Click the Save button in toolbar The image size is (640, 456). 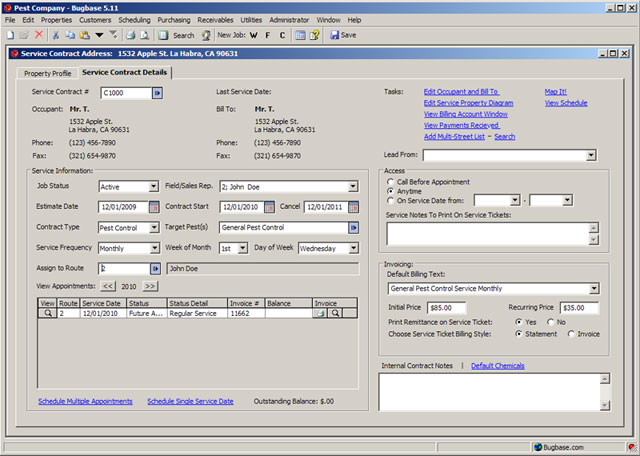pyautogui.click(x=342, y=35)
